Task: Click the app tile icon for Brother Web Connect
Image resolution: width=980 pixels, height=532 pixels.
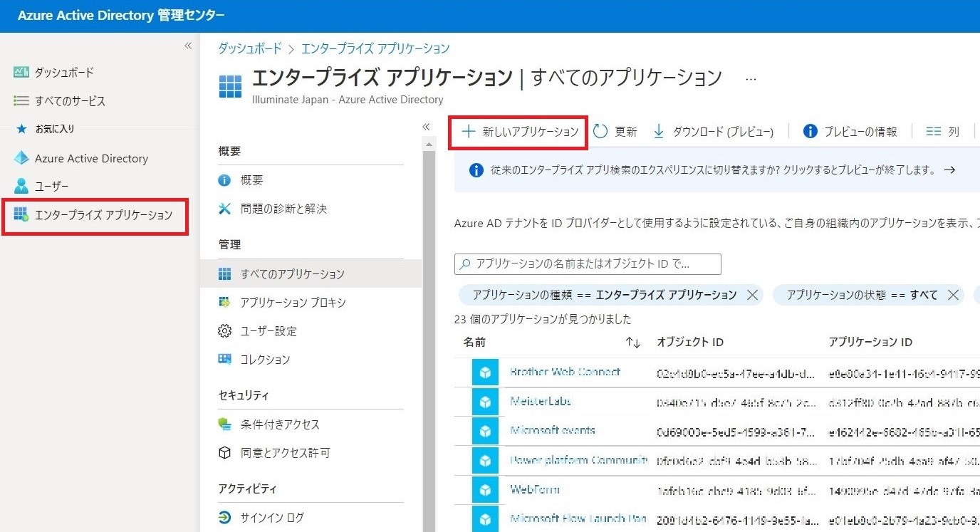Action: (485, 372)
